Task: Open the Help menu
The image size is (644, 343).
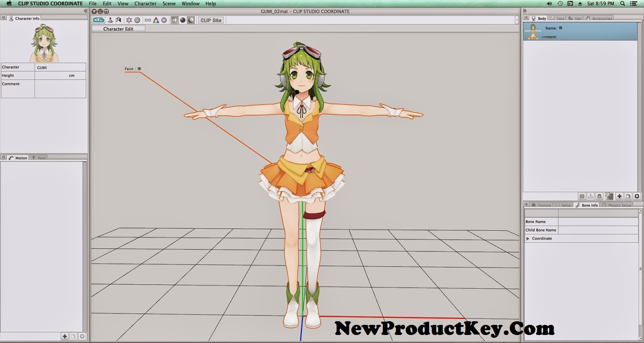Action: point(211,4)
